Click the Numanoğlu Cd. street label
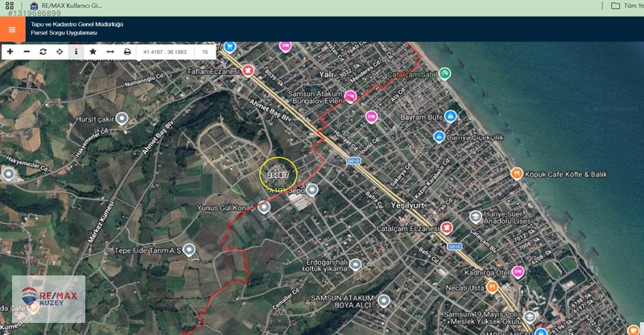Image resolution: width=644 pixels, height=335 pixels. click(144, 81)
